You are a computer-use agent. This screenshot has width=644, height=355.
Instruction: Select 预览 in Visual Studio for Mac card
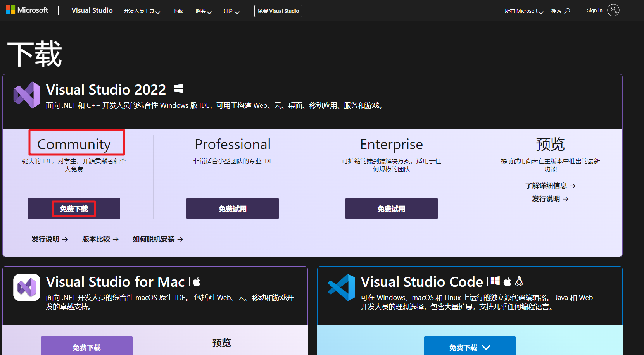click(x=222, y=343)
